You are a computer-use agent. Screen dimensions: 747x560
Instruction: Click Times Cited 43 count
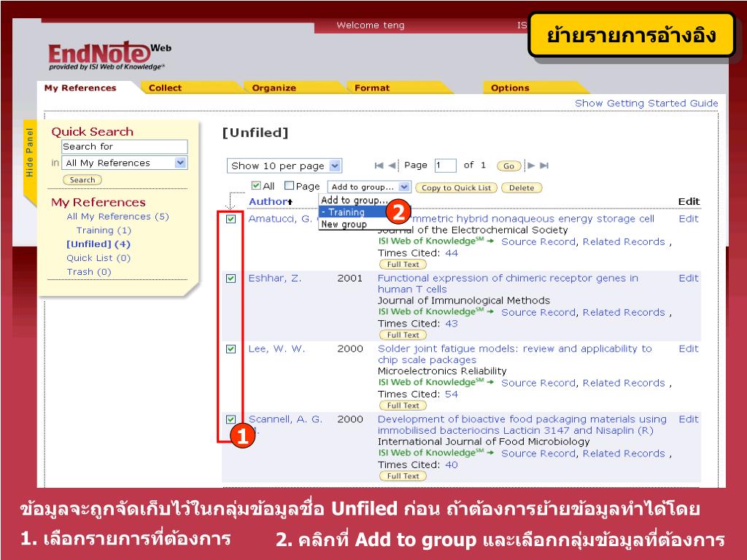(452, 323)
